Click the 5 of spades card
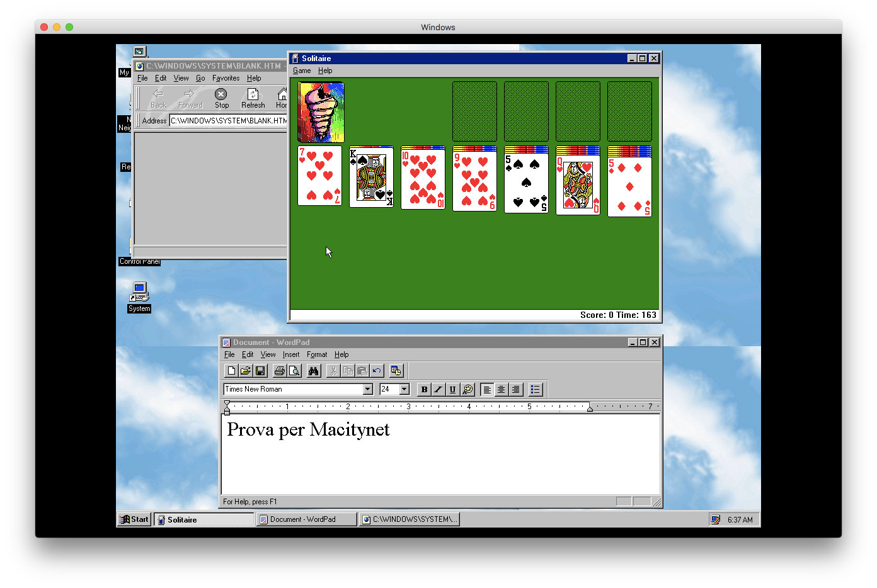Image resolution: width=877 pixels, height=588 pixels. [x=526, y=183]
